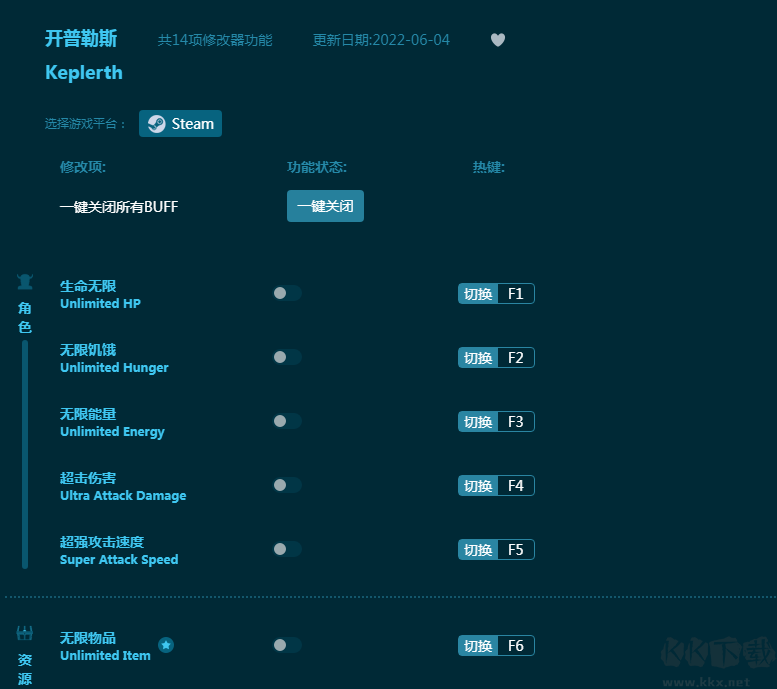The image size is (777, 689).
Task: Click the 共14项修改器功能 text
Action: click(x=215, y=40)
